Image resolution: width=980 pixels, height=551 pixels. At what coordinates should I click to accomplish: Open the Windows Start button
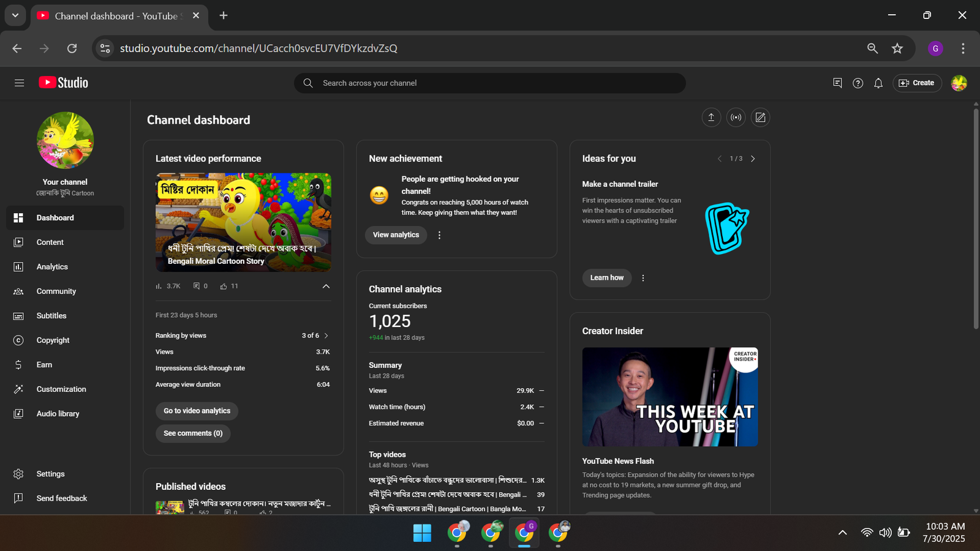(422, 533)
